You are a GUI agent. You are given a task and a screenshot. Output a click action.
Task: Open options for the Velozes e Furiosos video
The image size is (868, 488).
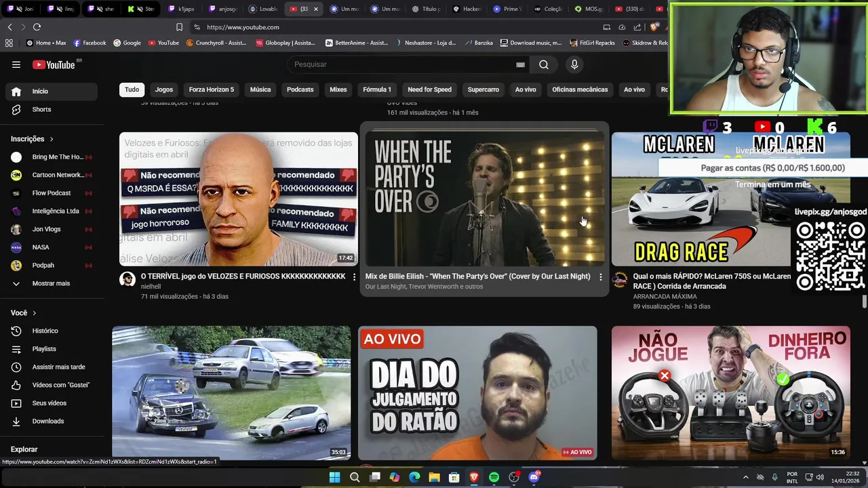(354, 277)
